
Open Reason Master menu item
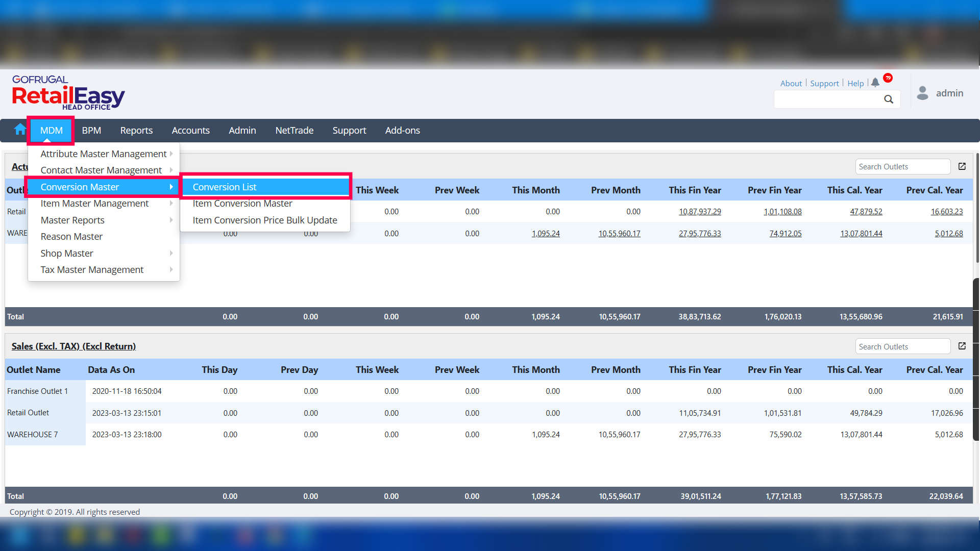tap(71, 237)
